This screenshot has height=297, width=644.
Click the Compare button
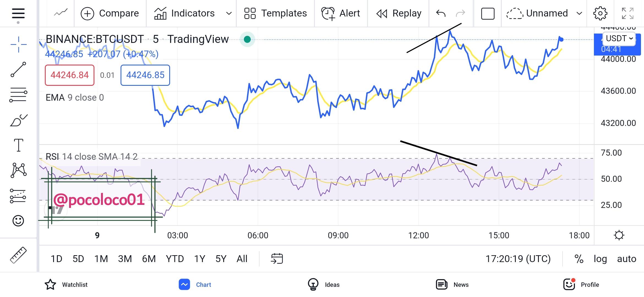click(110, 13)
